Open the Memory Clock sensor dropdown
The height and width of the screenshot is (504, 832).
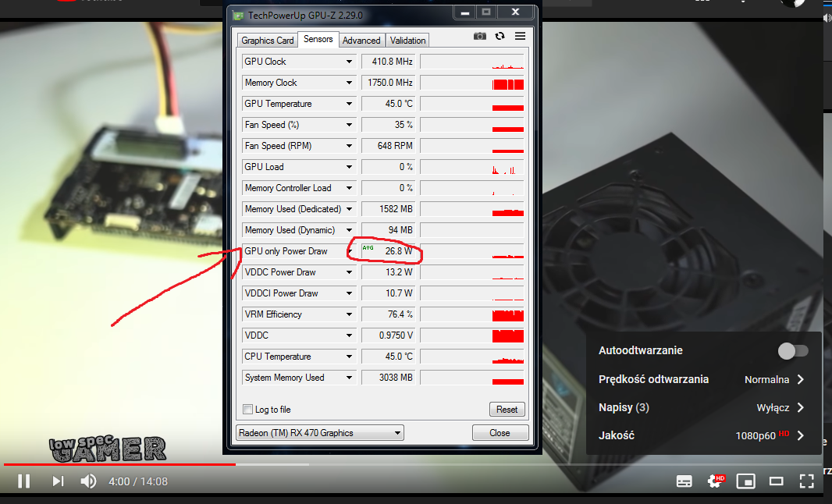pos(349,83)
